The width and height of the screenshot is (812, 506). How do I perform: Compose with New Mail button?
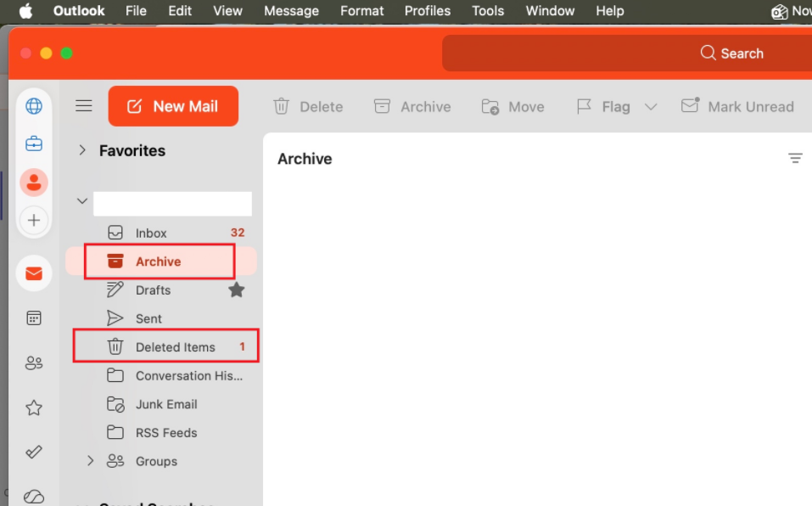coord(173,106)
